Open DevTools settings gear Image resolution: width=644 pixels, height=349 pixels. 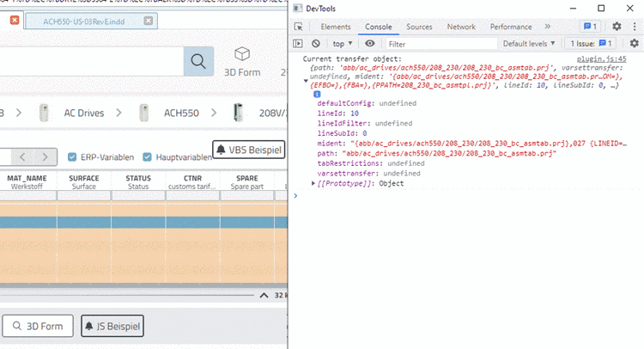point(617,27)
